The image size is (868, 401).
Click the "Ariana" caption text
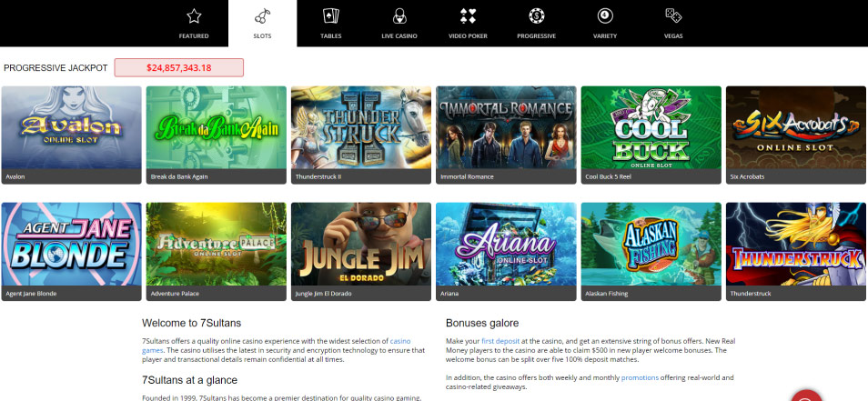[449, 294]
